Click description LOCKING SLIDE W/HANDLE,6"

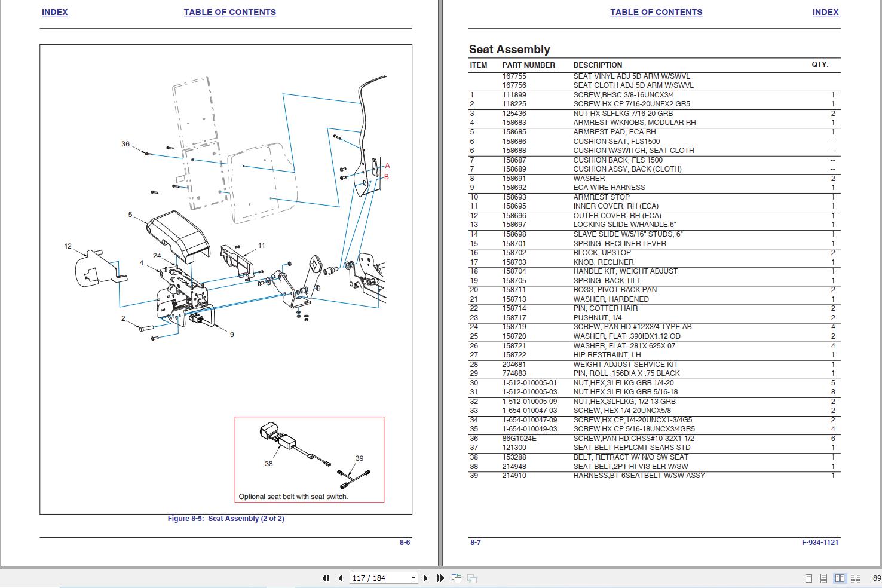click(624, 225)
